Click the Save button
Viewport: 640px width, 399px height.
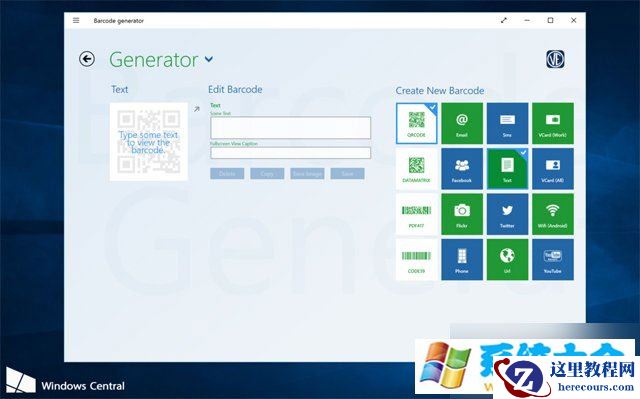tap(347, 174)
